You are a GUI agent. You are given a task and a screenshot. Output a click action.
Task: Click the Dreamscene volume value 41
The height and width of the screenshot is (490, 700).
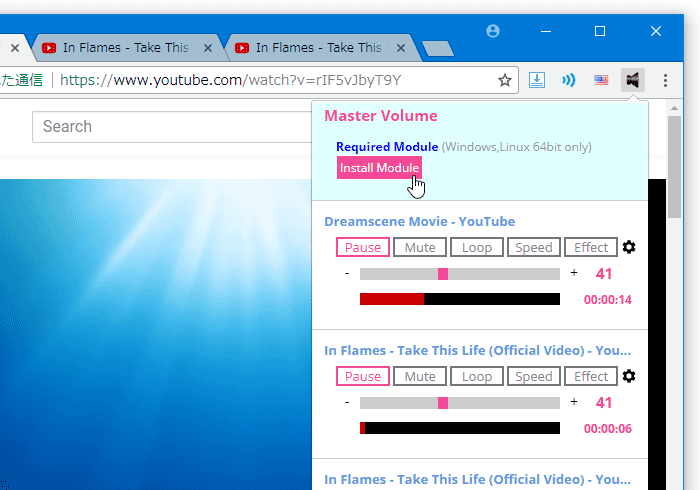coord(604,274)
